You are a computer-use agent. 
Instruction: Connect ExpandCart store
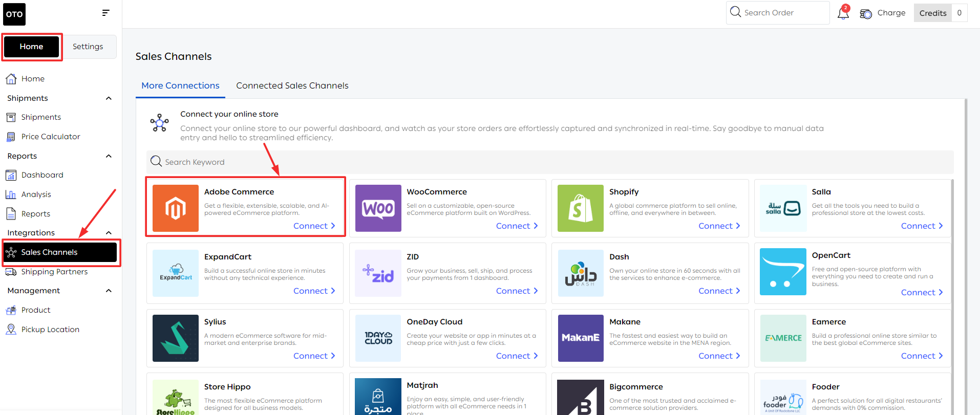[x=314, y=291]
